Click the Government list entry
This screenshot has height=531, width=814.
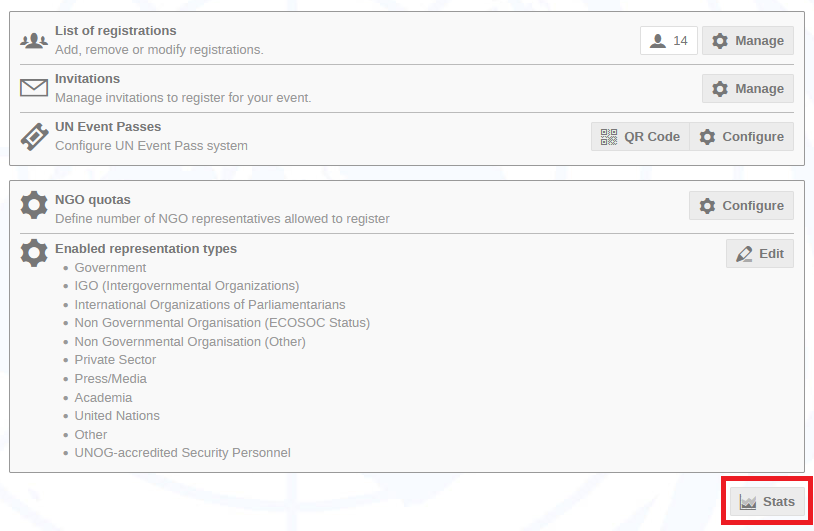[110, 268]
